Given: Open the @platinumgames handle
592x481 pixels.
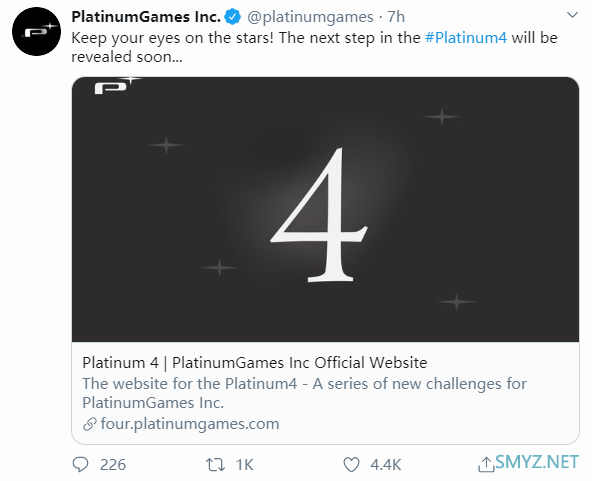Looking at the screenshot, I should [x=310, y=17].
